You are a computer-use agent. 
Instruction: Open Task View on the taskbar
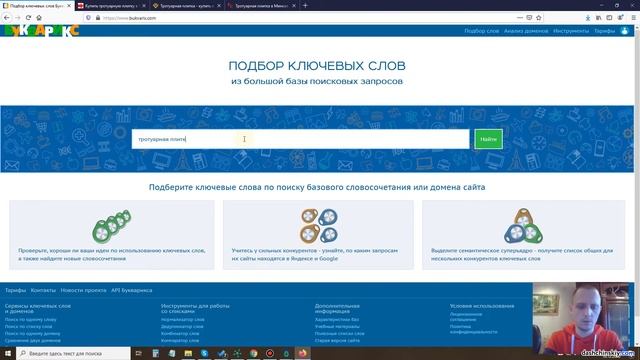tap(138, 353)
